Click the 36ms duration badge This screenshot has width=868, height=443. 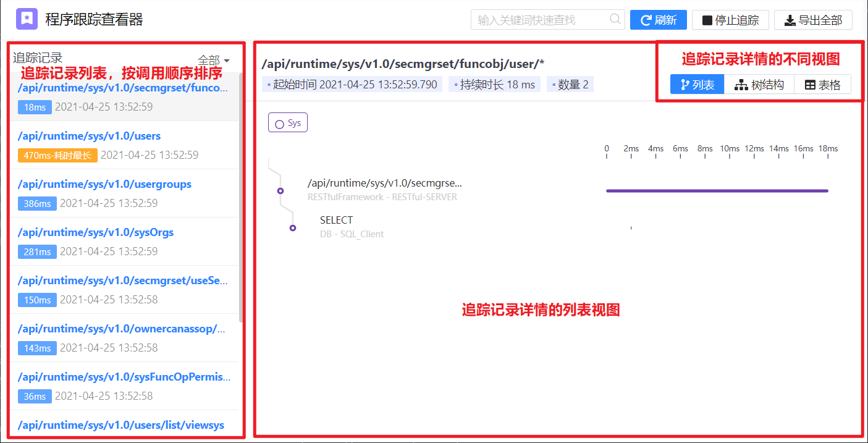pyautogui.click(x=35, y=396)
